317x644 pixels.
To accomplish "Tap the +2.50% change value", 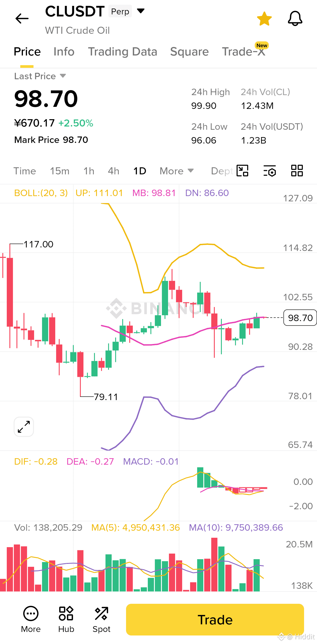I will point(76,123).
